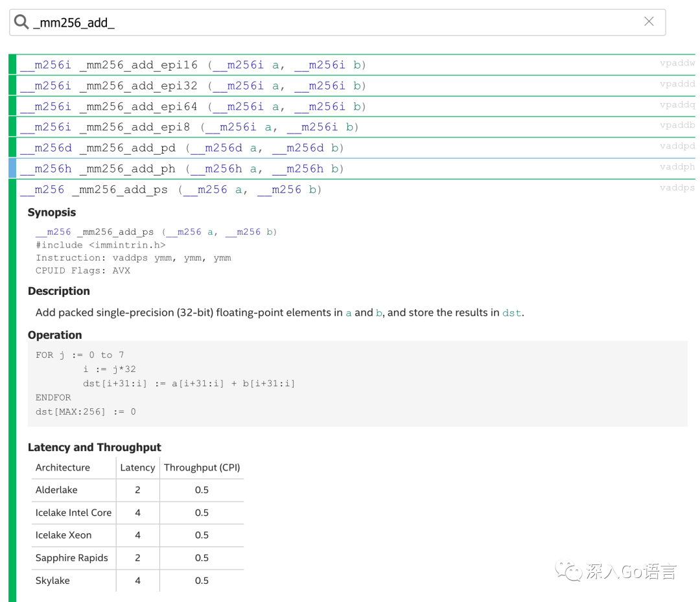Click the Skylake row label
The width and height of the screenshot is (700, 602).
click(52, 581)
